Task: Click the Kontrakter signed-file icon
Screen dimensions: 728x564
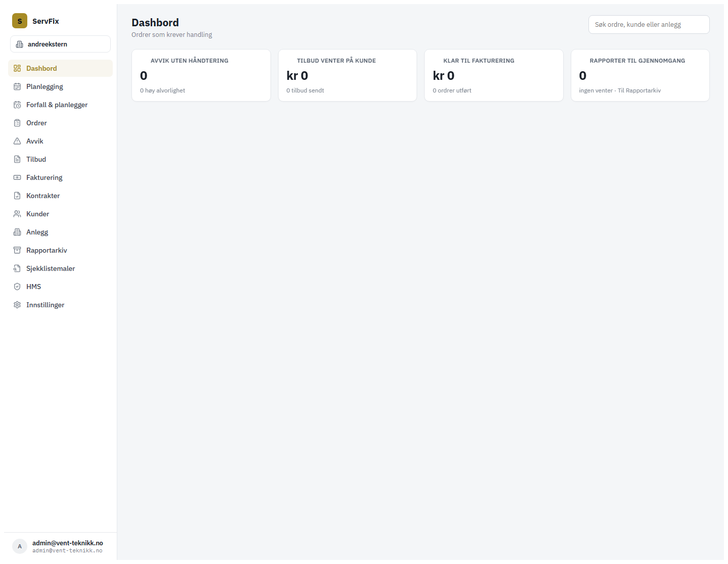Action: pos(17,196)
